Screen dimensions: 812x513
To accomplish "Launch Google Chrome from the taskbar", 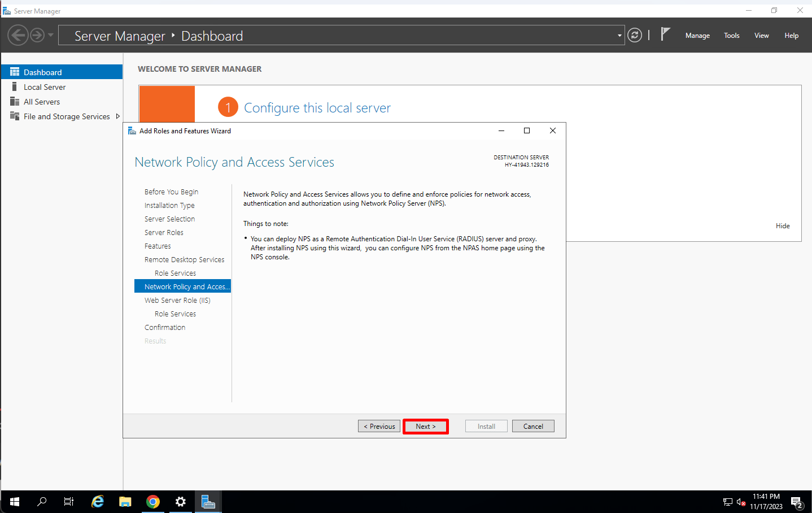I will 152,502.
